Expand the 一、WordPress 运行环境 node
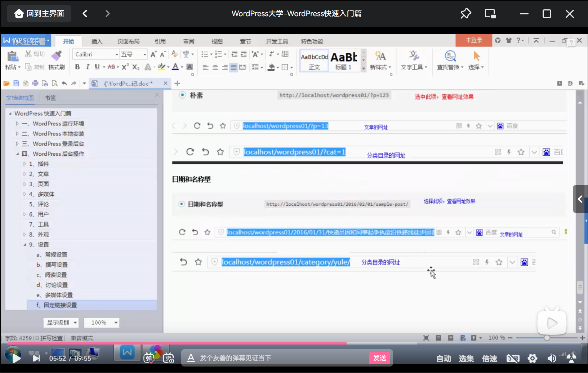Screen dimensions: 588x373 [x=17, y=124]
